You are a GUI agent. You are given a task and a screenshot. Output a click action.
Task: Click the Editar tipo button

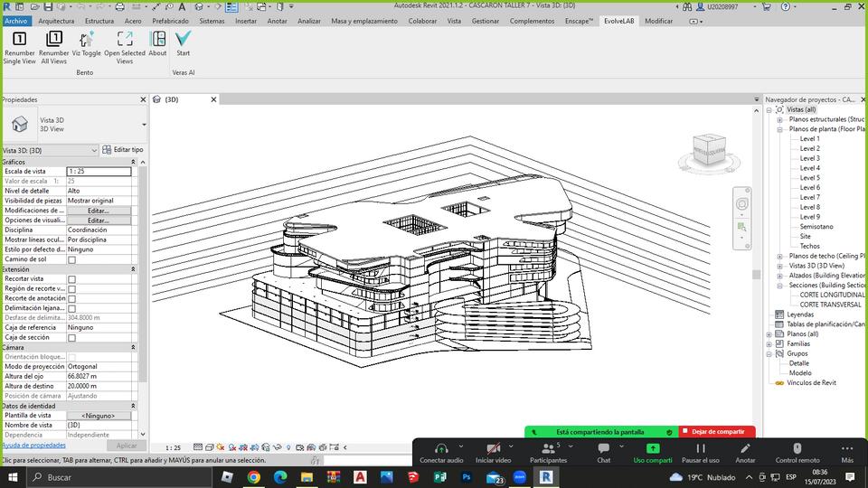tap(122, 149)
